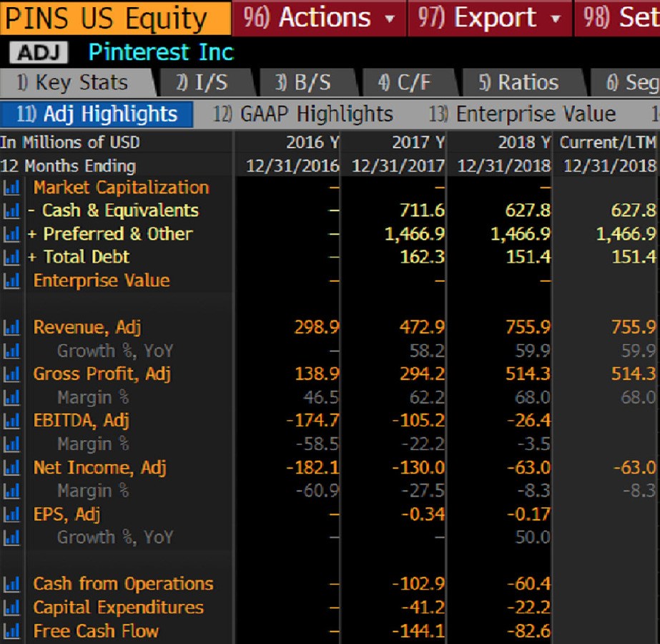Click 2018 EPS value -0.17

click(x=528, y=514)
